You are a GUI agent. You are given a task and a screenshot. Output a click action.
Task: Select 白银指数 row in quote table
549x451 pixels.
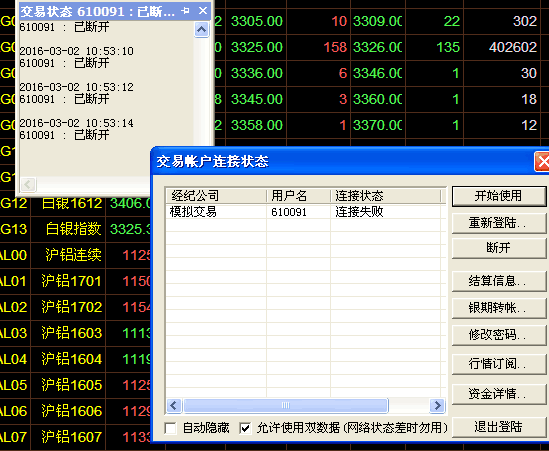(74, 229)
